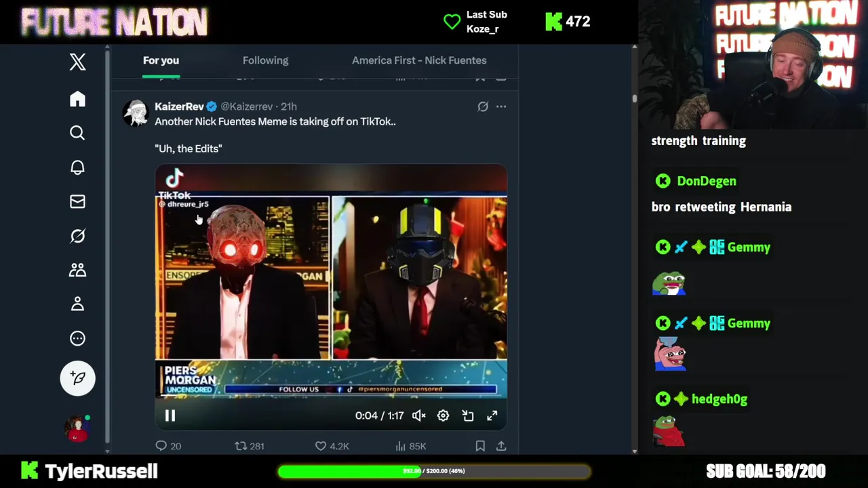Click the compose Post feather button
The image size is (868, 488).
(x=77, y=378)
